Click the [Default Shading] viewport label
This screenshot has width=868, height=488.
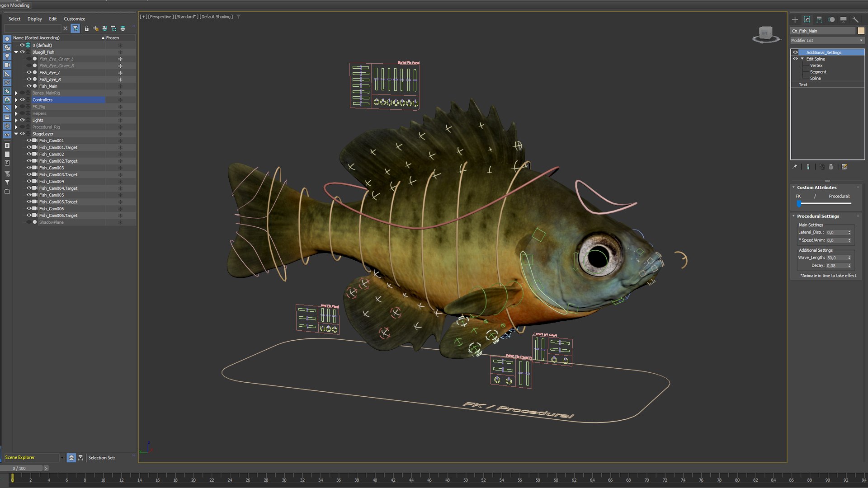coord(216,17)
